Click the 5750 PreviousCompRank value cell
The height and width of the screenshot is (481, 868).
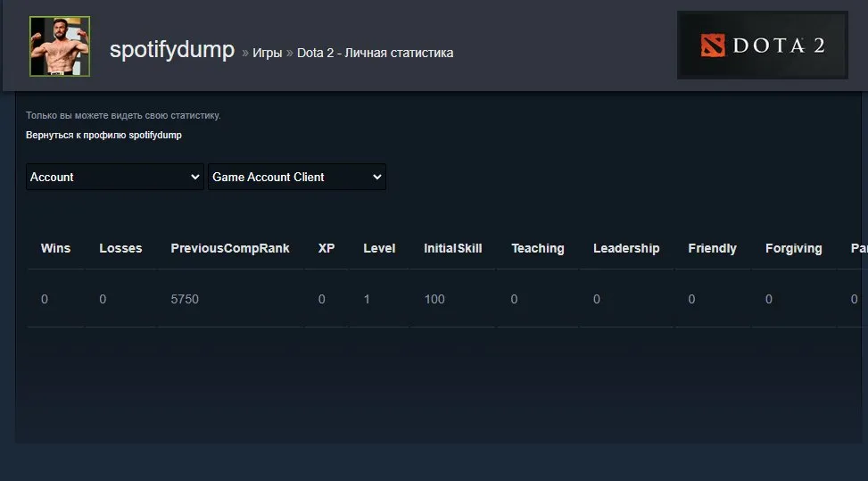(185, 299)
